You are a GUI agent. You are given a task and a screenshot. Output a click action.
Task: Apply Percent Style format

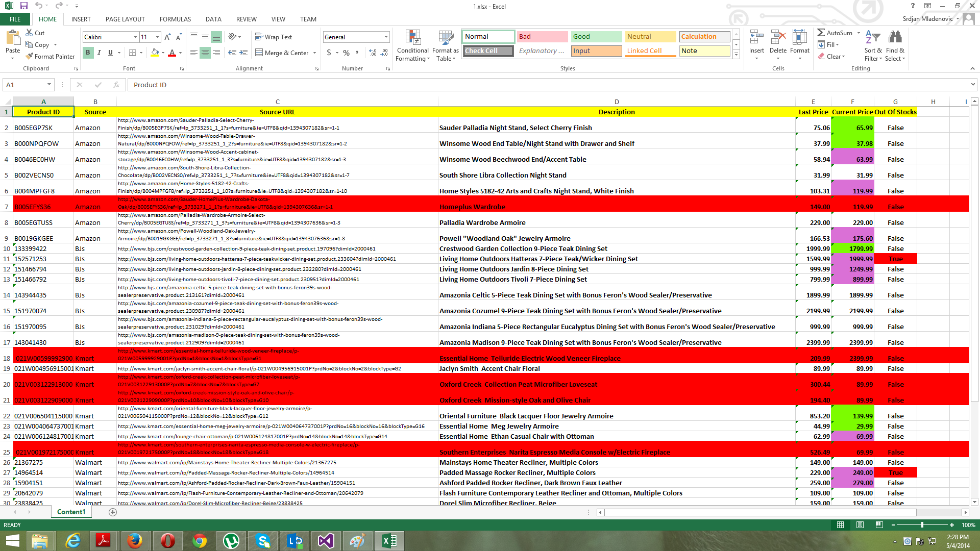tap(347, 53)
